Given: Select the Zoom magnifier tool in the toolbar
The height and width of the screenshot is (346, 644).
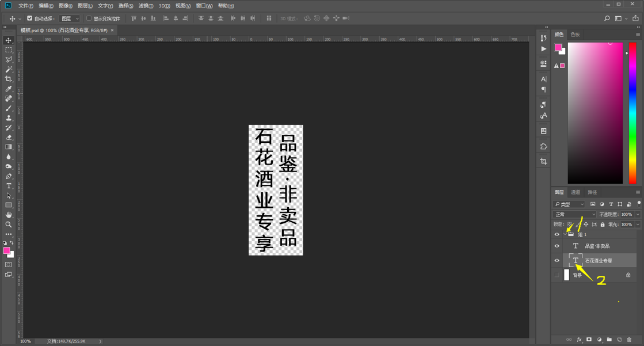Looking at the screenshot, I should click(x=9, y=225).
